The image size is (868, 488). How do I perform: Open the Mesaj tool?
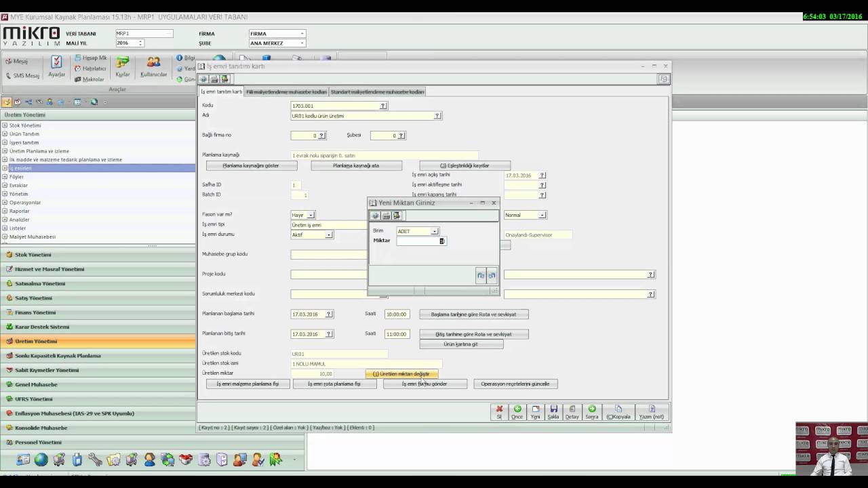coord(17,61)
